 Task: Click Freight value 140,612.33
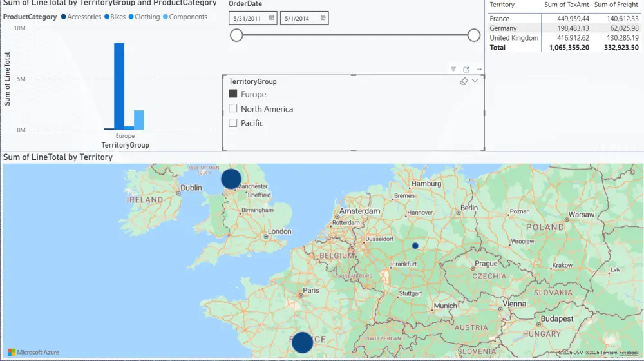pos(623,19)
